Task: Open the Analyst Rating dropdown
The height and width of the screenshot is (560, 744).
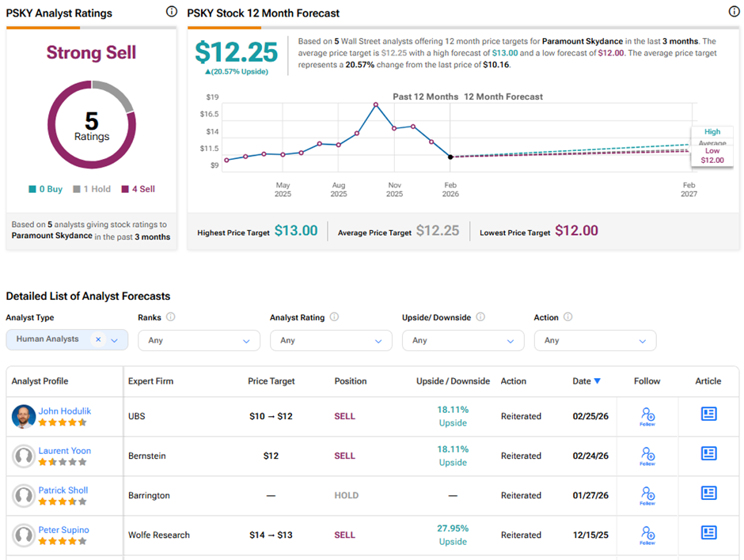Action: coord(331,340)
